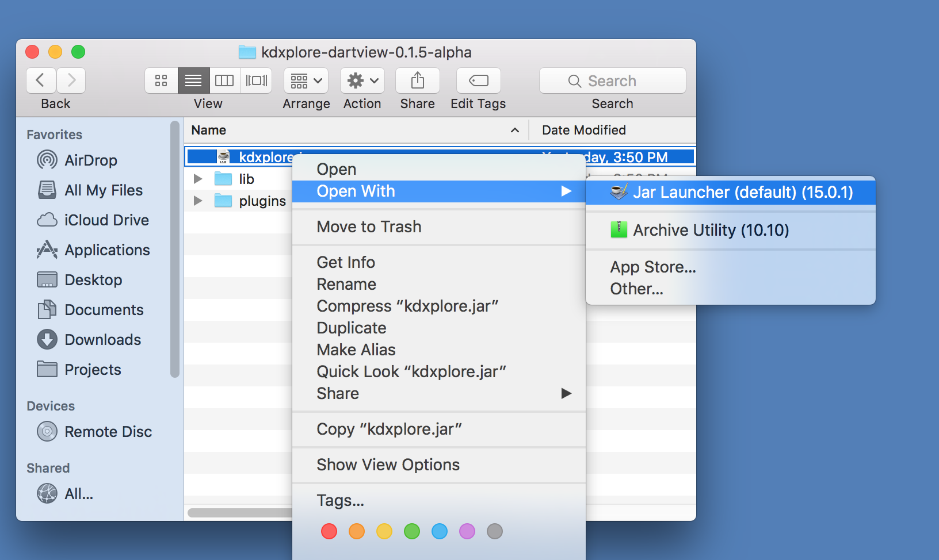Click the window title folder icon

coord(247,52)
